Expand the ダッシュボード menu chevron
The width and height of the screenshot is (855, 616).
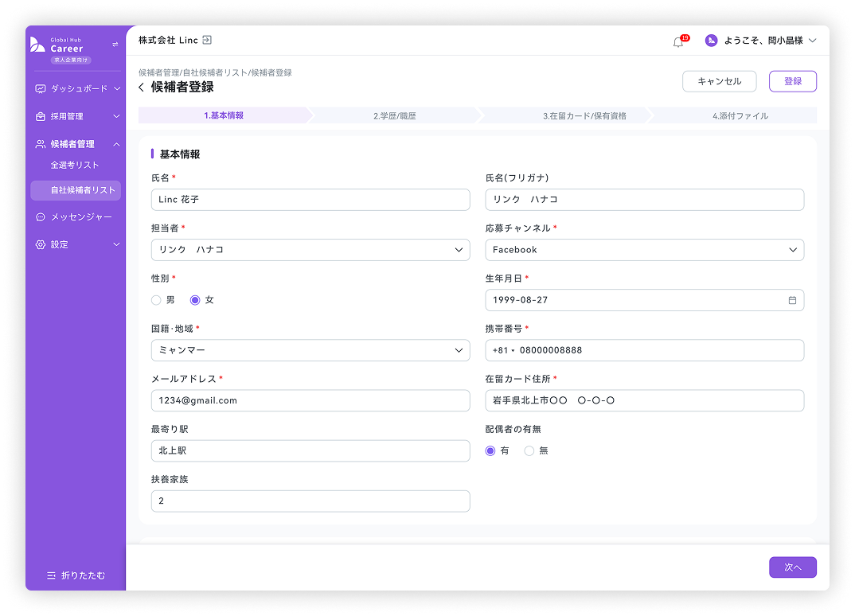click(x=117, y=88)
